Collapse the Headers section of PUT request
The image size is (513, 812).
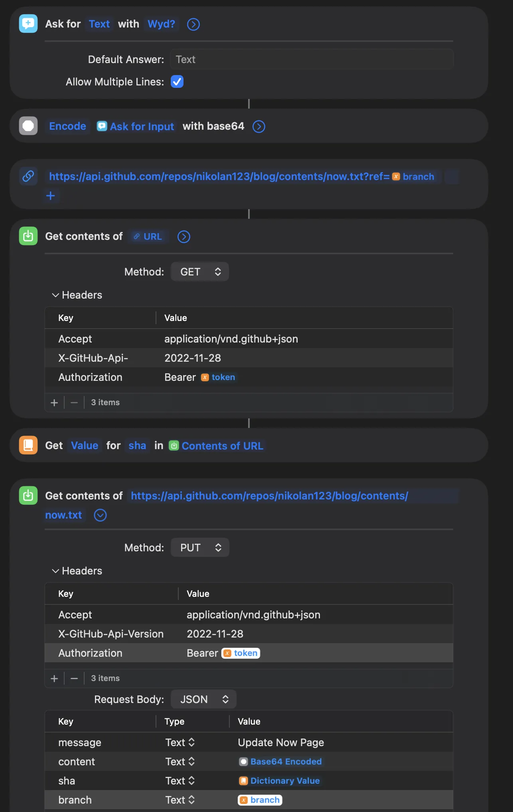(x=55, y=571)
